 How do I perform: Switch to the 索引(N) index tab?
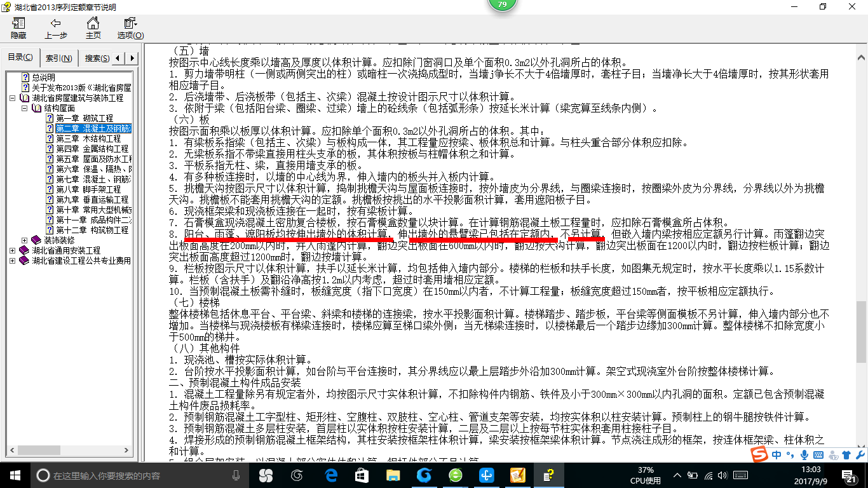(x=58, y=58)
